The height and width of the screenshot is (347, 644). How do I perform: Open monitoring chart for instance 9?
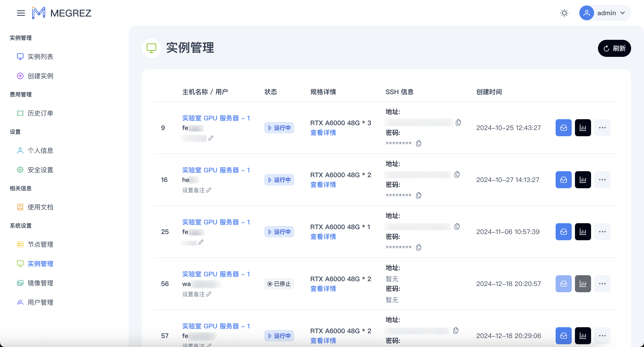point(583,128)
